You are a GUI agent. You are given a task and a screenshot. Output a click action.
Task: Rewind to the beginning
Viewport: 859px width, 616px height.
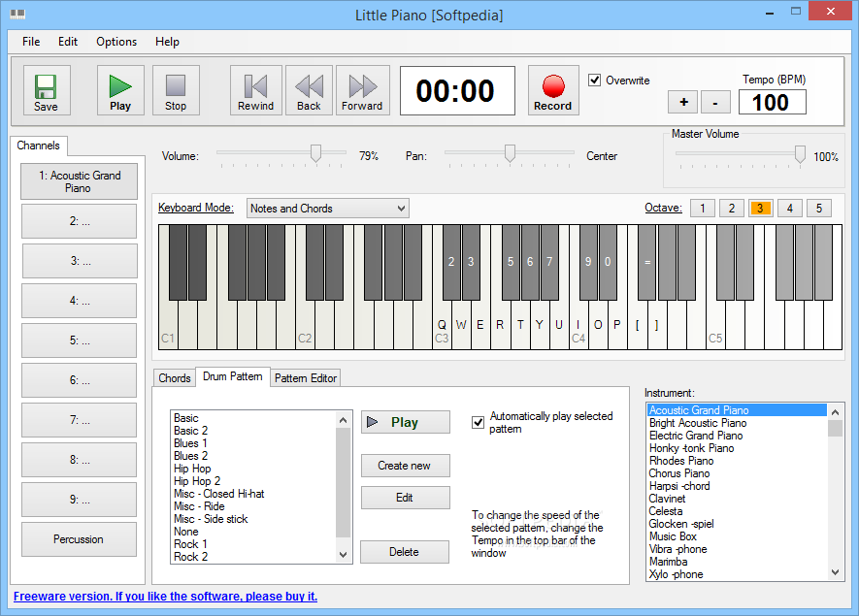tap(256, 90)
